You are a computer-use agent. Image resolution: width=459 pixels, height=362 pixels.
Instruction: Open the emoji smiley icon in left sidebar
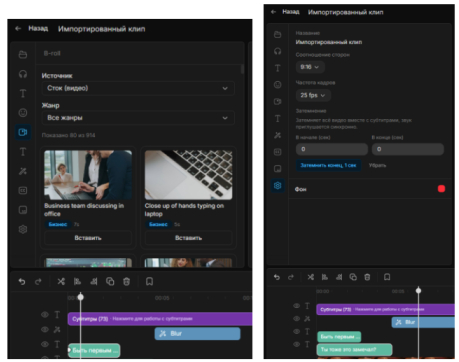click(x=23, y=113)
